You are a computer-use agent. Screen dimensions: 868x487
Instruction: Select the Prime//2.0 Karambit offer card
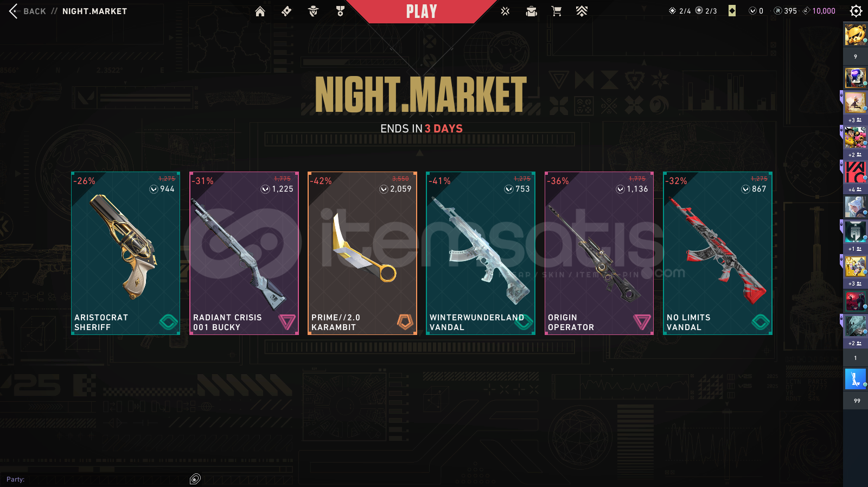click(x=362, y=253)
